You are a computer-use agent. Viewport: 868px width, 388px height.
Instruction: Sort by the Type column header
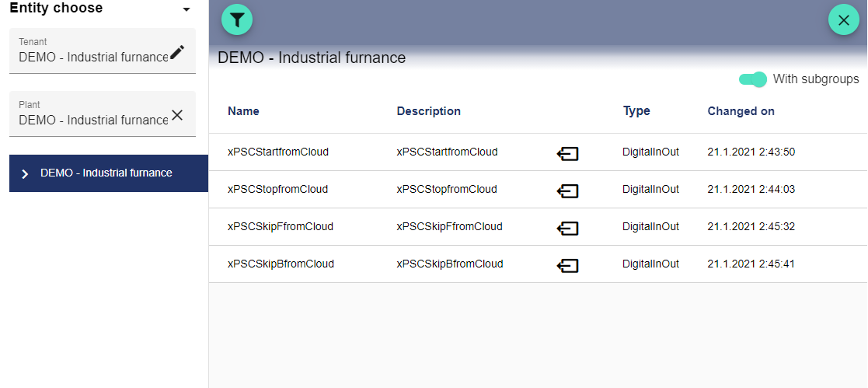click(636, 111)
